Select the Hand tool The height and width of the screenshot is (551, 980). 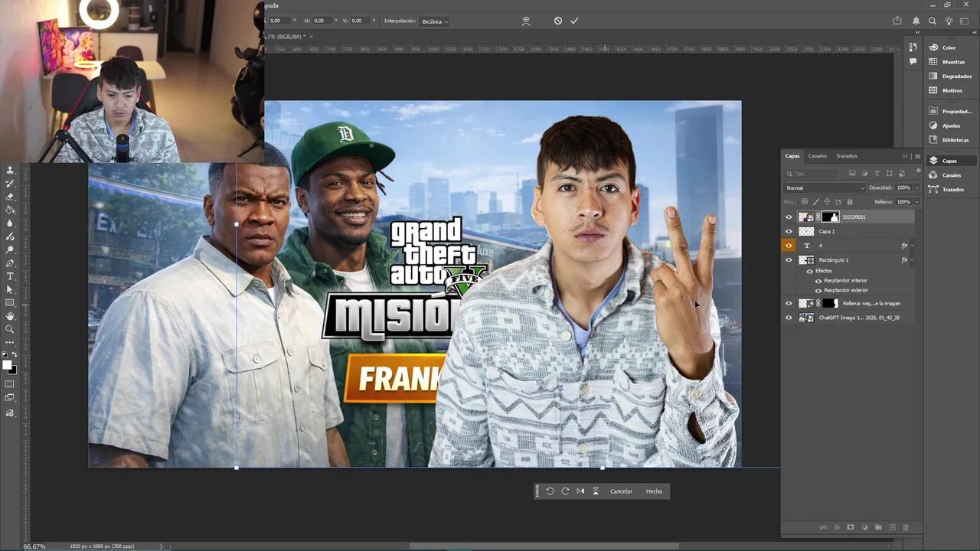pyautogui.click(x=10, y=315)
